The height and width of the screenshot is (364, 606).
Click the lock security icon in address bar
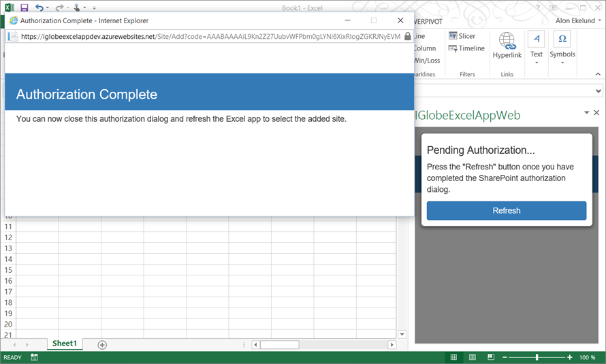pyautogui.click(x=407, y=36)
